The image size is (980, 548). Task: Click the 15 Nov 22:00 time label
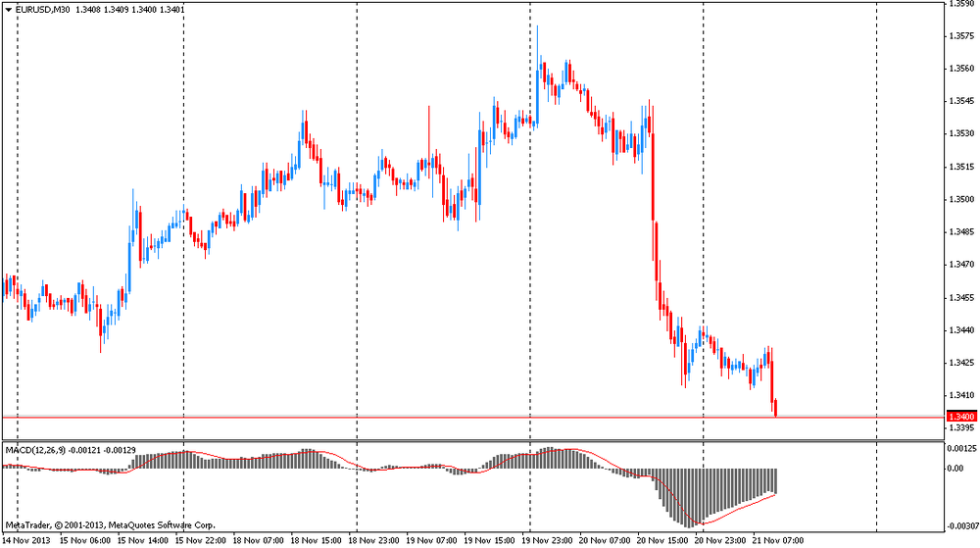(x=201, y=540)
